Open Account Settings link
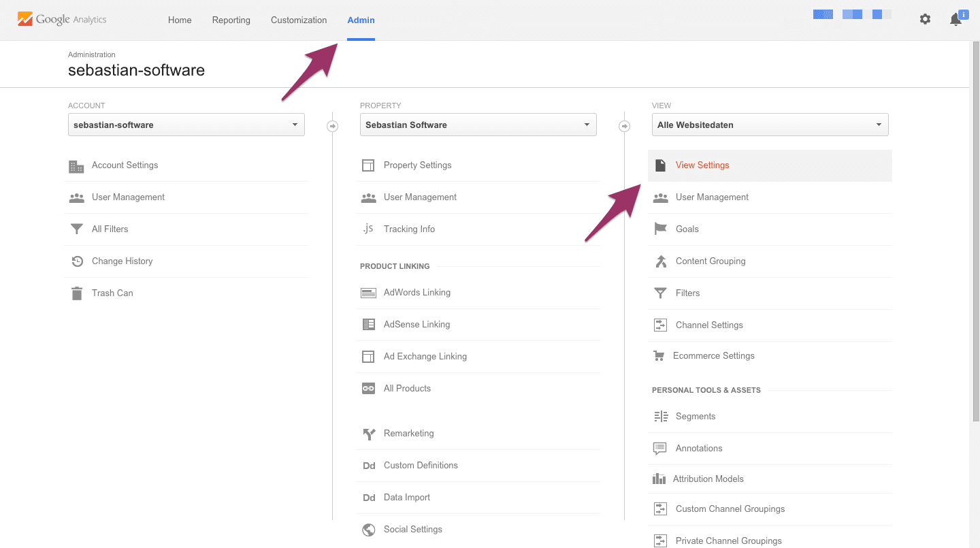 [x=125, y=165]
